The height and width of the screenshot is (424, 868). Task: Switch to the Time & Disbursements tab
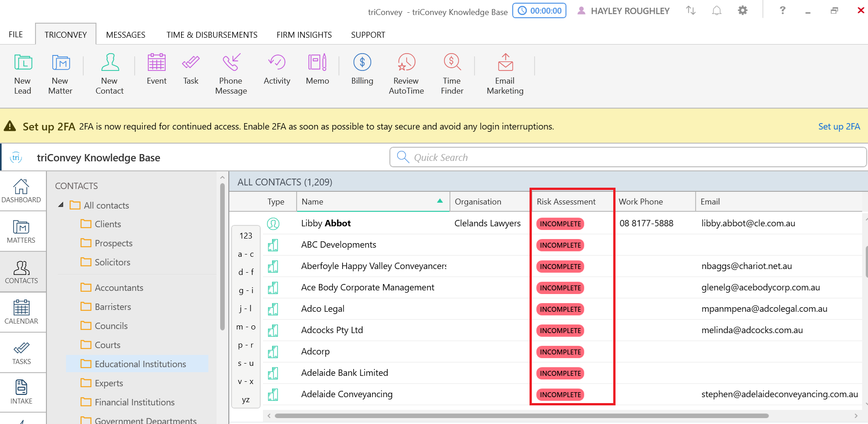212,35
